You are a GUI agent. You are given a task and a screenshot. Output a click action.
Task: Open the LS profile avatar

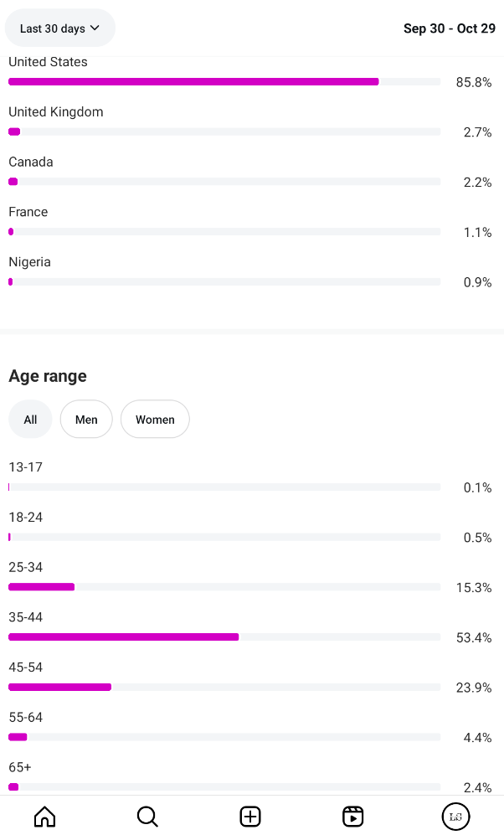[x=455, y=817]
